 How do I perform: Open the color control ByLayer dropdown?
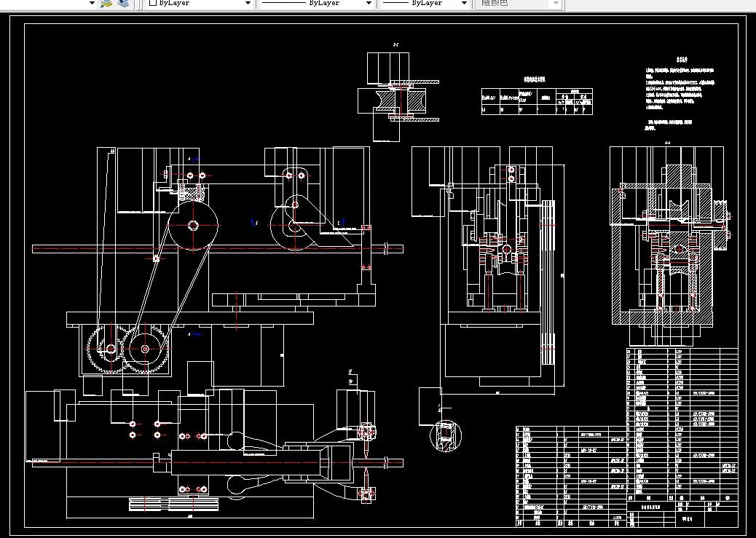coord(200,4)
